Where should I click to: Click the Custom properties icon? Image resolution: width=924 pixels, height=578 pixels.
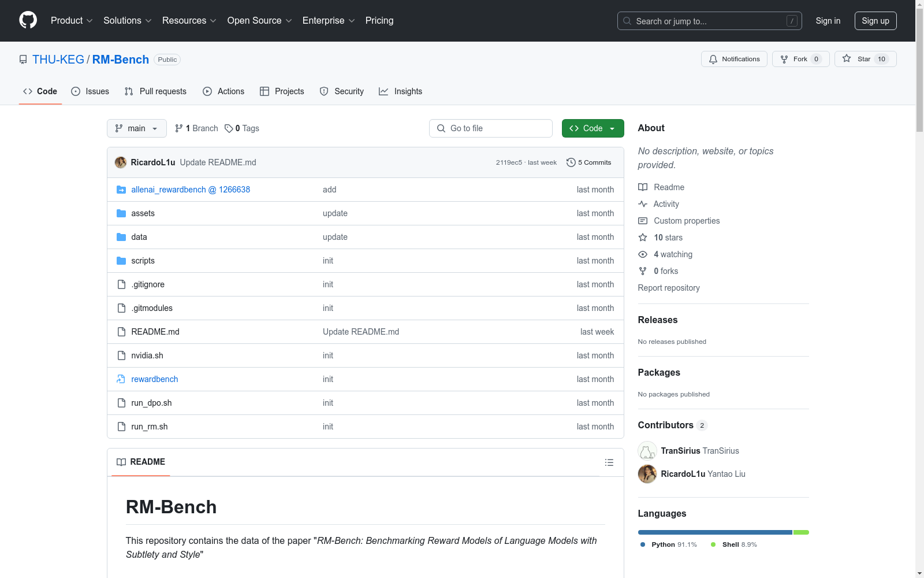[x=643, y=221]
